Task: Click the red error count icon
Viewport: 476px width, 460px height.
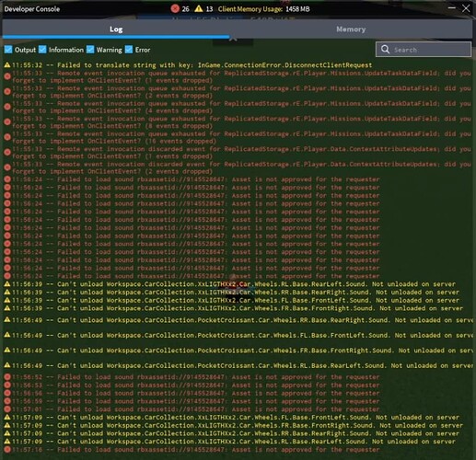Action: coord(175,8)
